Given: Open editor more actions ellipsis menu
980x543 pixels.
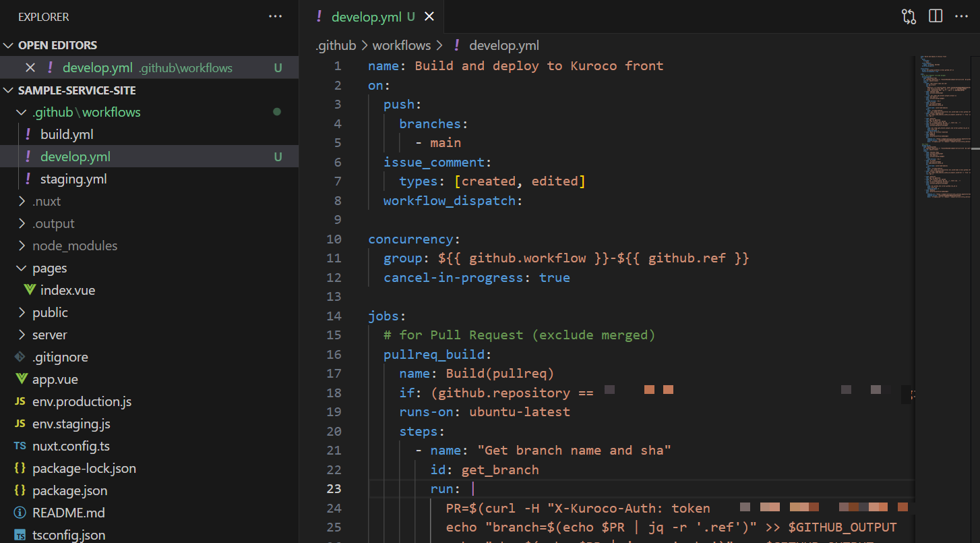Looking at the screenshot, I should point(962,17).
